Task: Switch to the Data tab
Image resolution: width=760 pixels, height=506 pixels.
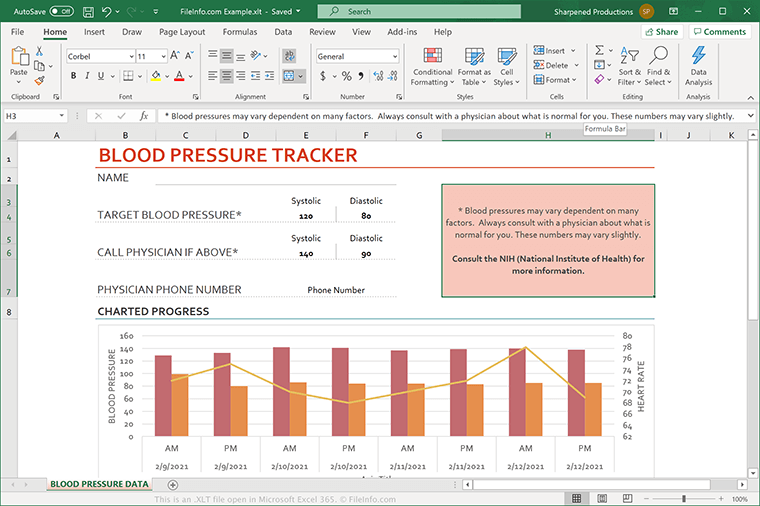Action: pos(283,32)
